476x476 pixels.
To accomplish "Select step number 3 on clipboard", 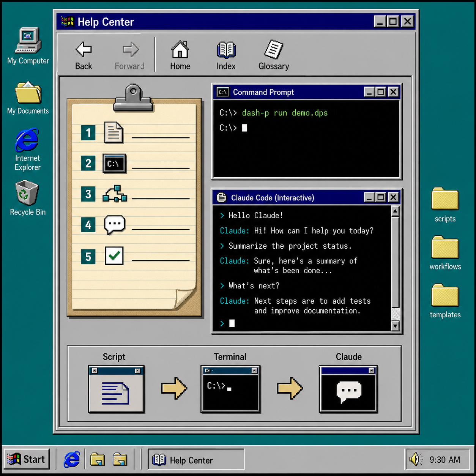I will point(88,194).
